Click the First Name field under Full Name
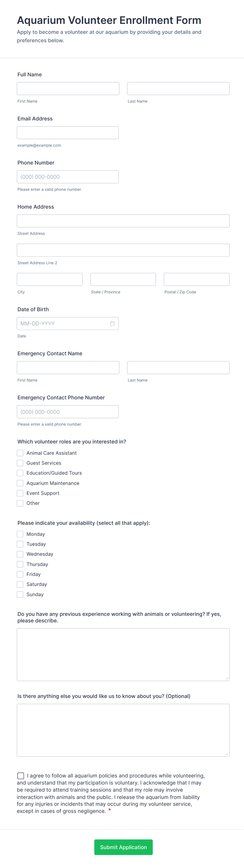This screenshot has width=244, height=868. point(67,88)
